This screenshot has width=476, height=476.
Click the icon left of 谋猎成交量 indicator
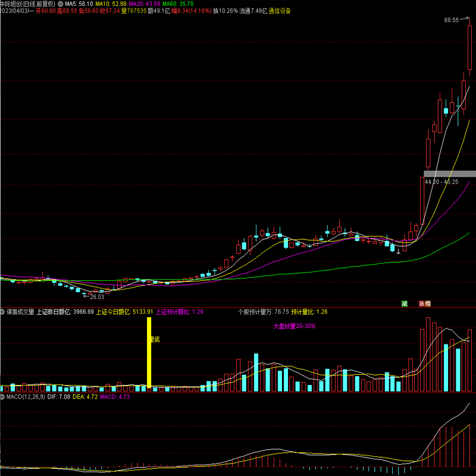[x=3, y=311]
